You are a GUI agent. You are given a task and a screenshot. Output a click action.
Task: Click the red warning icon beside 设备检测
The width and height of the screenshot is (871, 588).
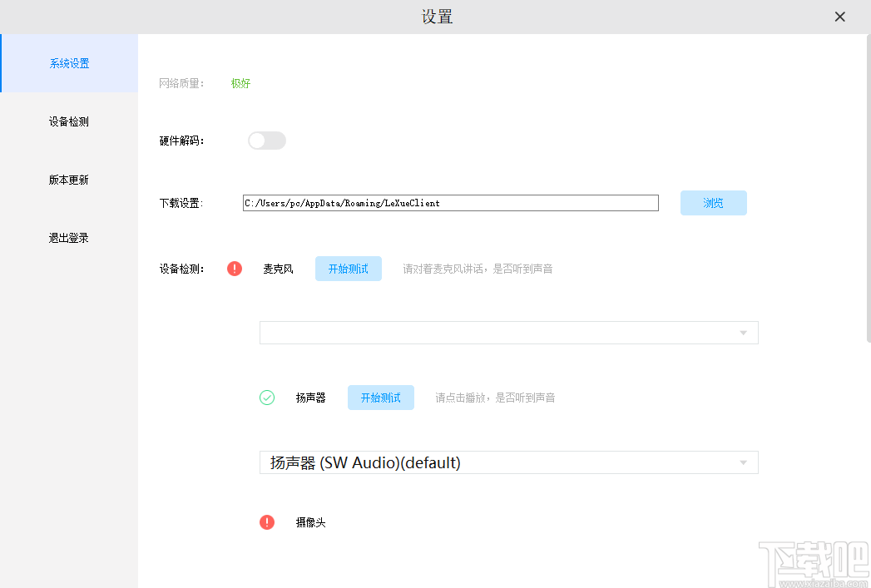coord(234,268)
